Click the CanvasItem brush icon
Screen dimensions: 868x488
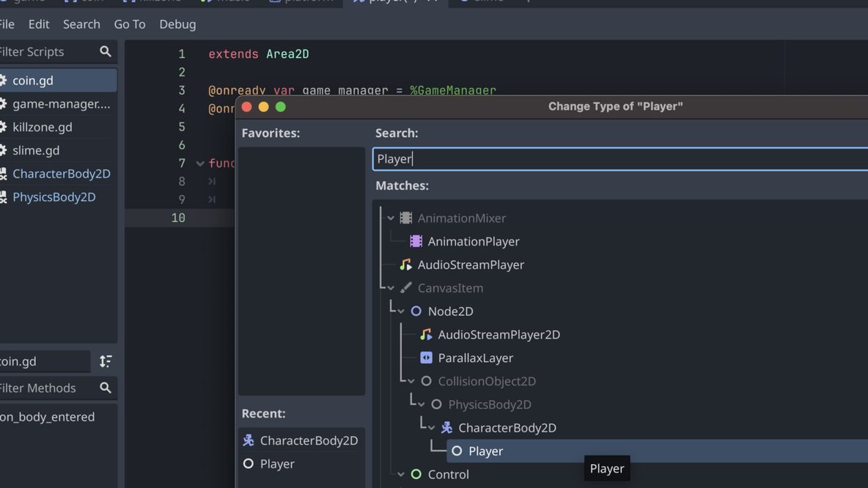(x=405, y=288)
